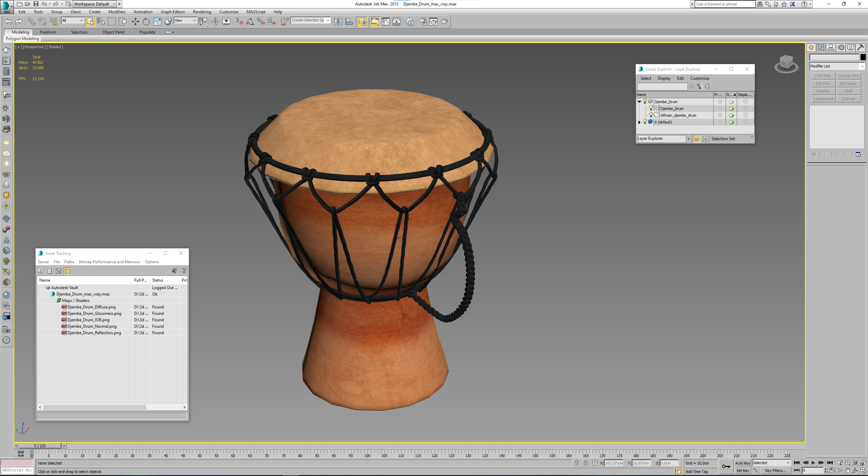
Task: Click the Pan View hand icon
Action: tap(848, 471)
